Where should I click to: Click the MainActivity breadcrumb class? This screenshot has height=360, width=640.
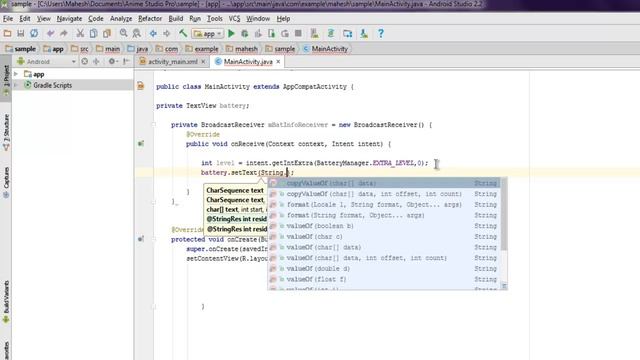(x=325, y=49)
